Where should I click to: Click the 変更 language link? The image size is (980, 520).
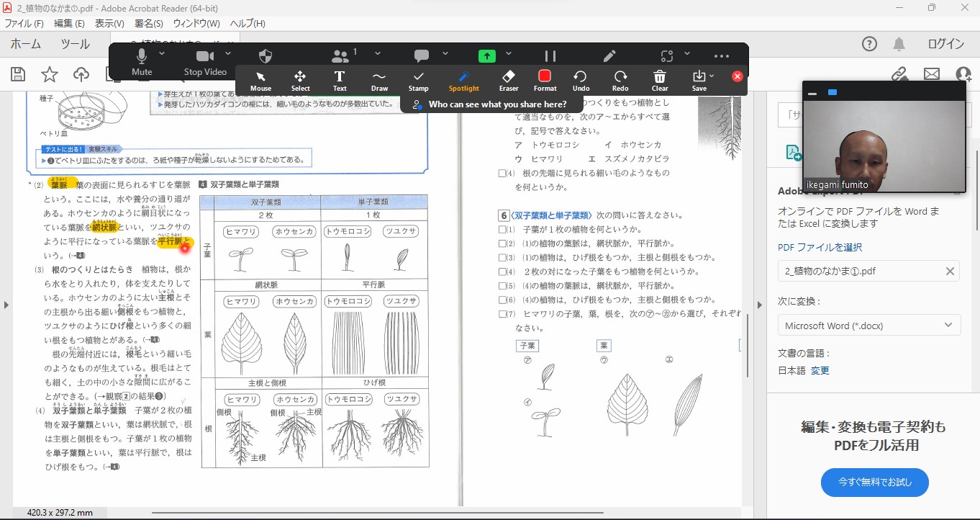click(x=820, y=370)
